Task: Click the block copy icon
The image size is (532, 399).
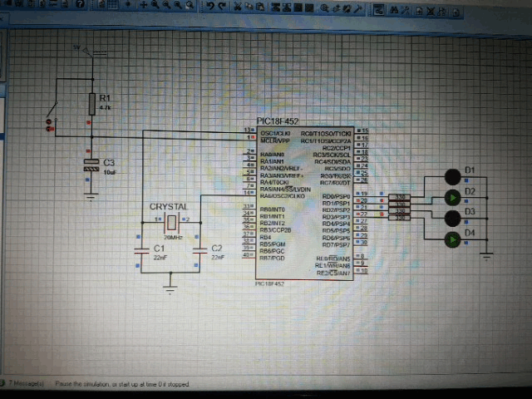Action: coord(275,7)
